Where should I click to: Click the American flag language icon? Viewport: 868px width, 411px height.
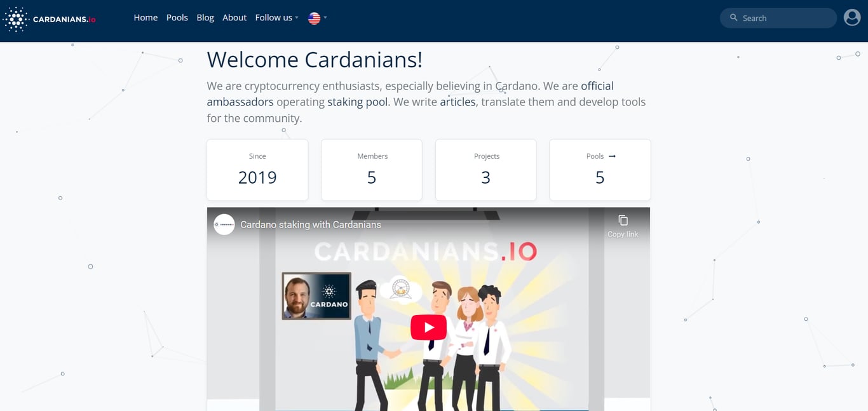pyautogui.click(x=313, y=18)
